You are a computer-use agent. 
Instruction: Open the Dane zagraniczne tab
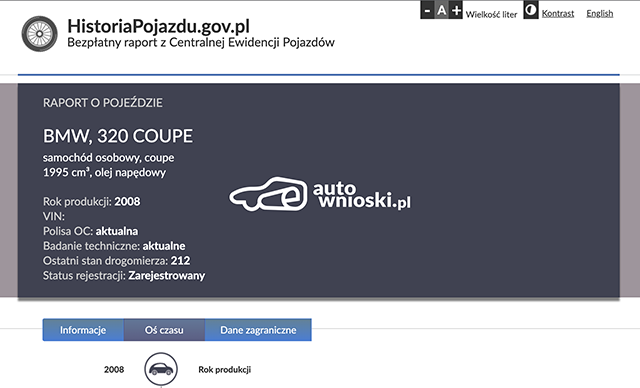(x=258, y=330)
